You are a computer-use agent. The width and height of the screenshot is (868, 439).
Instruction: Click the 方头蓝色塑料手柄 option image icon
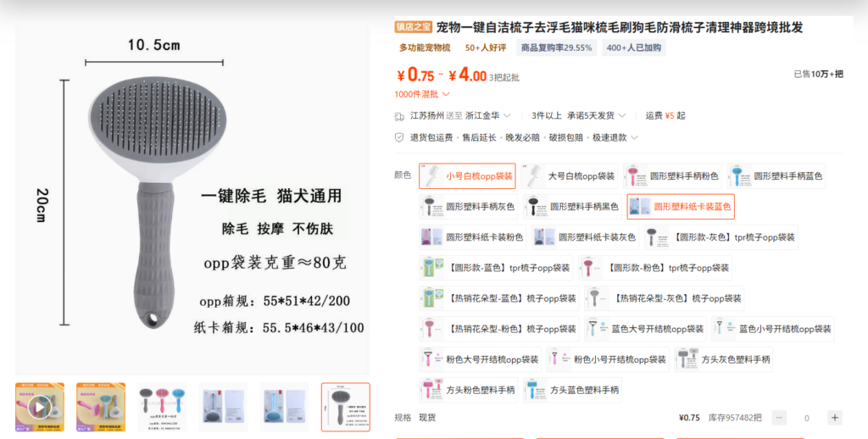click(535, 390)
